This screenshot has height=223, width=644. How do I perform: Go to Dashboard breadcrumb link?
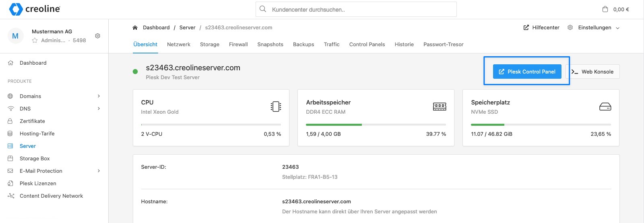156,27
